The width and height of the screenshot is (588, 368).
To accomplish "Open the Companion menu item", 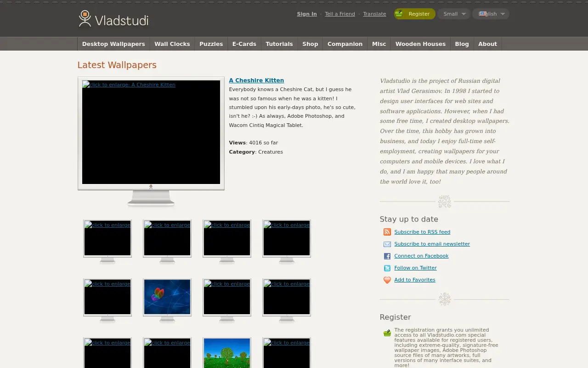I will pyautogui.click(x=345, y=44).
